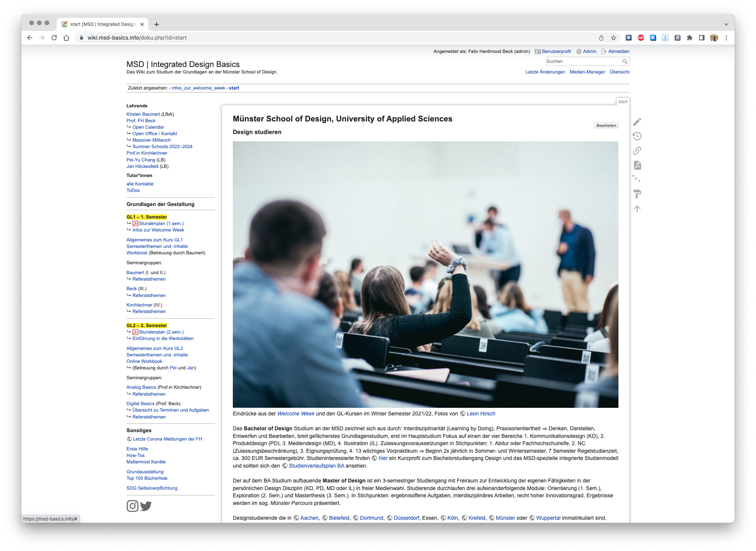Screen dimensions: 756x551
Task: Open old revisions history icon
Action: (x=637, y=136)
